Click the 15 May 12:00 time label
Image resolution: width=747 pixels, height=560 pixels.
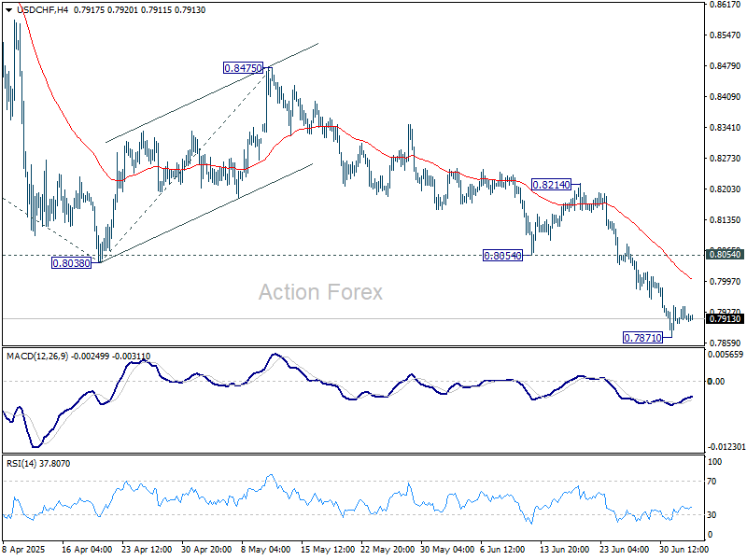click(328, 549)
